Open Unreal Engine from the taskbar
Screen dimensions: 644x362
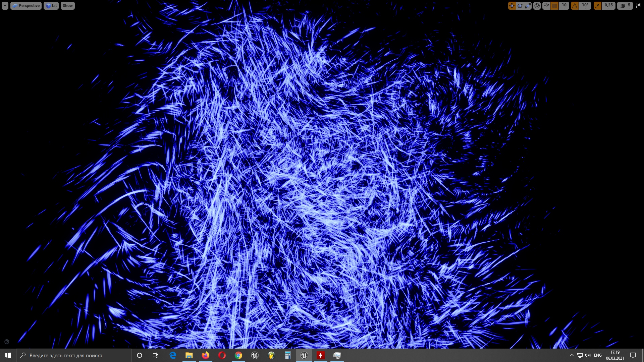click(x=304, y=355)
